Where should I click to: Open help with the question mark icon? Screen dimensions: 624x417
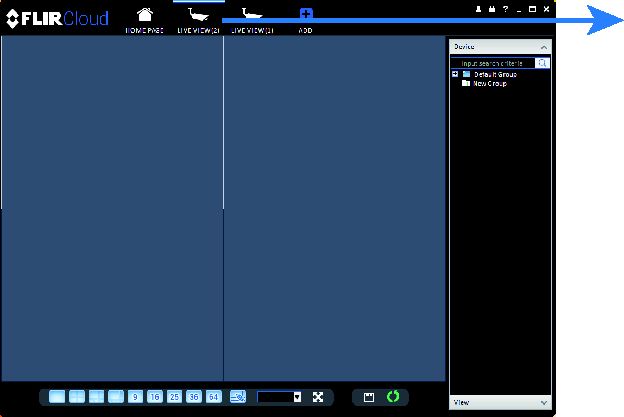(505, 9)
